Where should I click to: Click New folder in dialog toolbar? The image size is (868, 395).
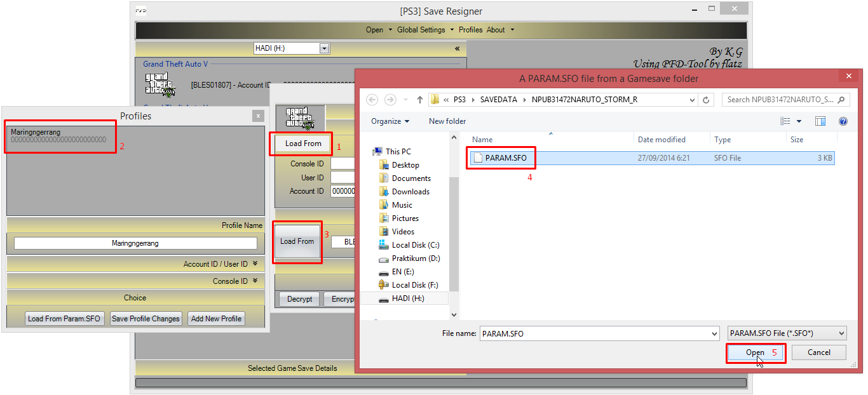tap(447, 121)
